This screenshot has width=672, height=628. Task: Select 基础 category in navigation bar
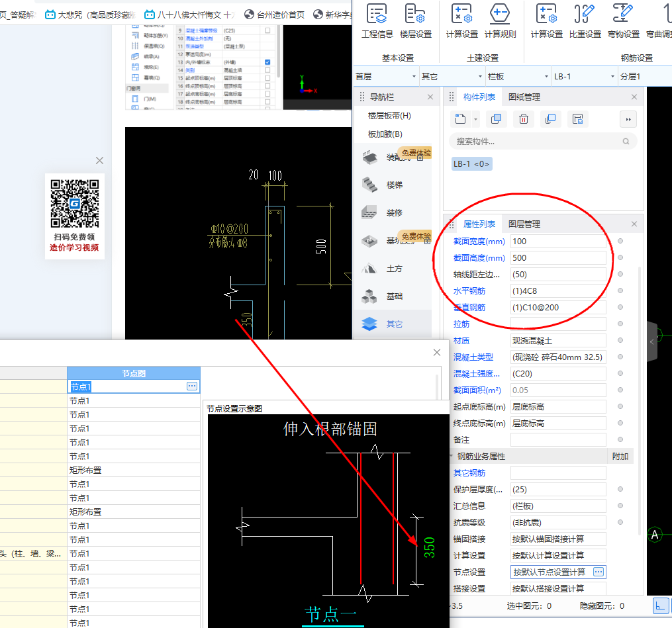pyautogui.click(x=395, y=296)
